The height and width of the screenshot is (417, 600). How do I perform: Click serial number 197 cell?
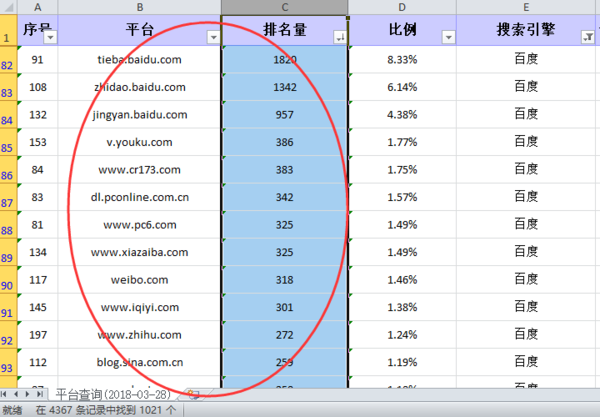click(x=38, y=335)
